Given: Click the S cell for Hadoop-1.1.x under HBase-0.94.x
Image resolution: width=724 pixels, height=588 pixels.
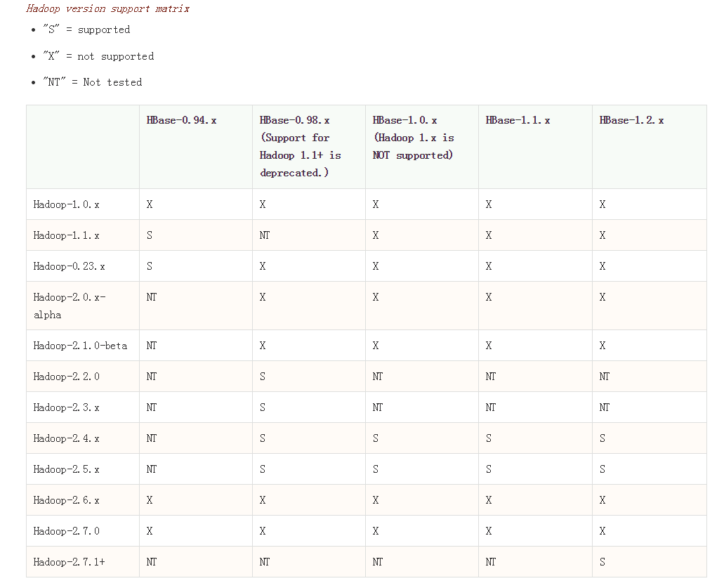Looking at the screenshot, I should point(148,235).
